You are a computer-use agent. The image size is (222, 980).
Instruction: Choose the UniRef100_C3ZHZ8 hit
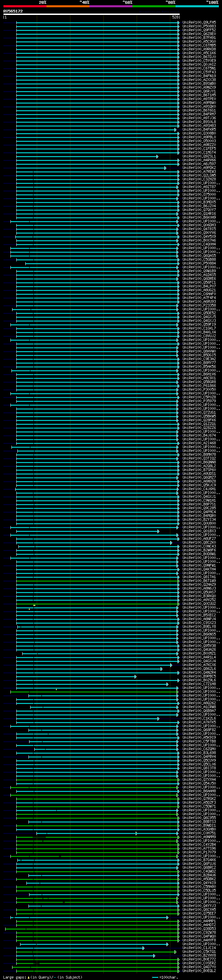199,179
